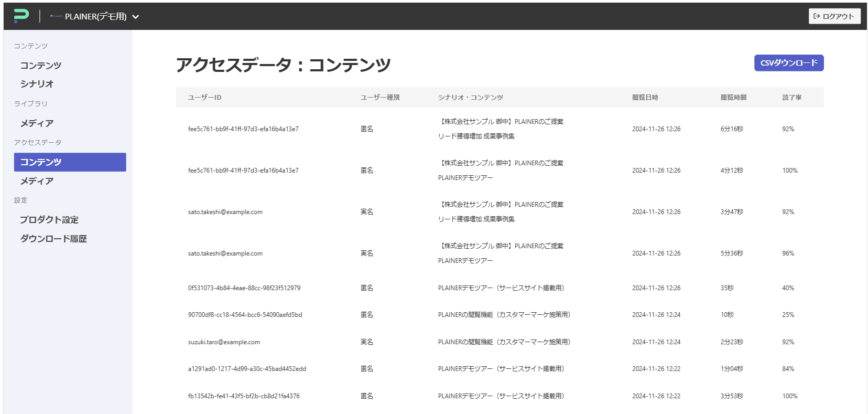Click the 6分16秒 viewing time cell

tap(732, 129)
